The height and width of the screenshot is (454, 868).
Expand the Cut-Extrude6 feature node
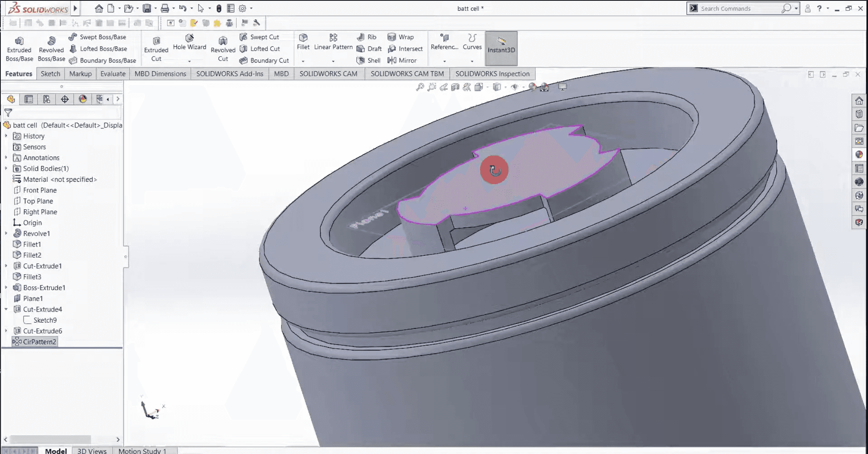click(6, 331)
